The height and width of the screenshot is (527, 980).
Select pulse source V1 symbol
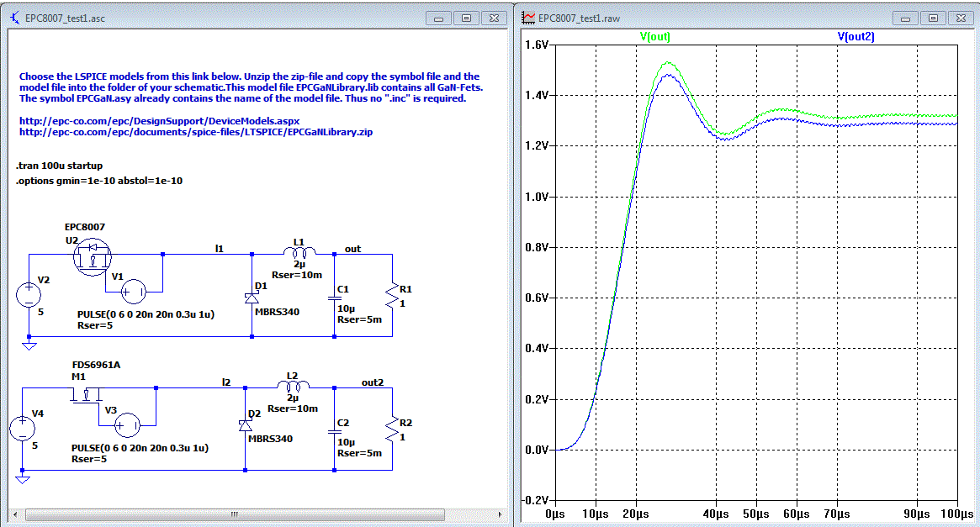[x=133, y=292]
